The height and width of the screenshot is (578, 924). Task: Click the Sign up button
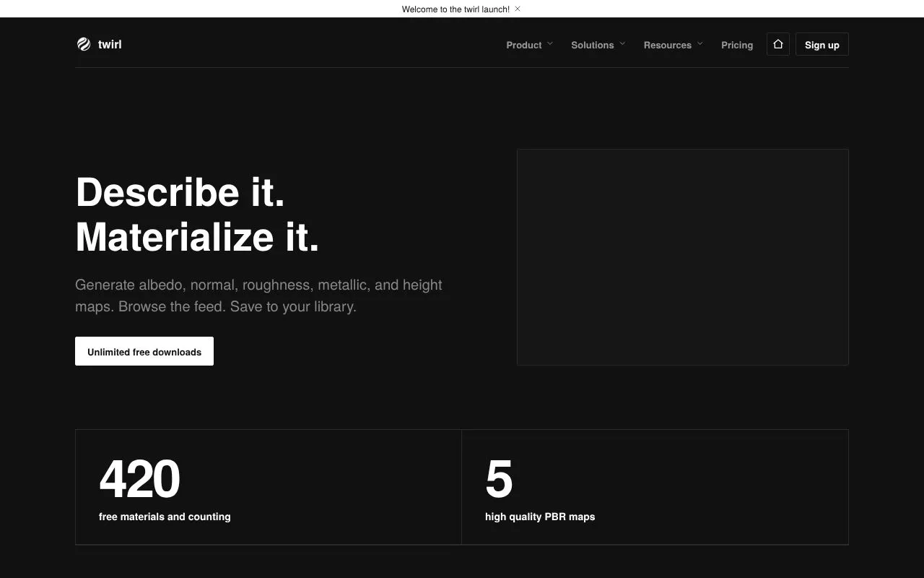[x=822, y=45]
